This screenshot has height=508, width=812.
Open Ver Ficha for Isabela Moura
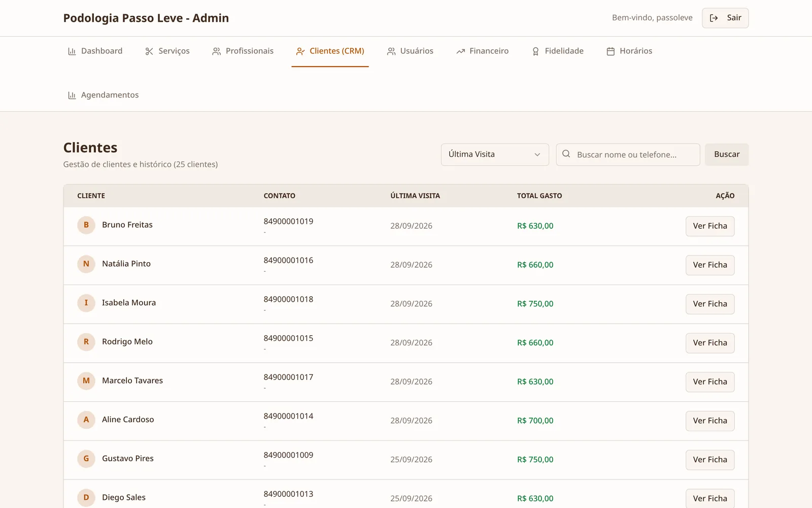point(710,304)
